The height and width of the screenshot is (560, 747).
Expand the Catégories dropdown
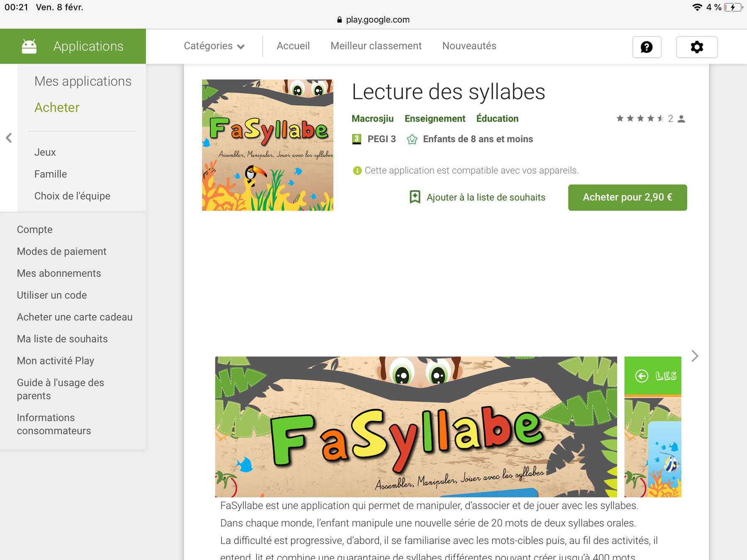[x=214, y=46]
